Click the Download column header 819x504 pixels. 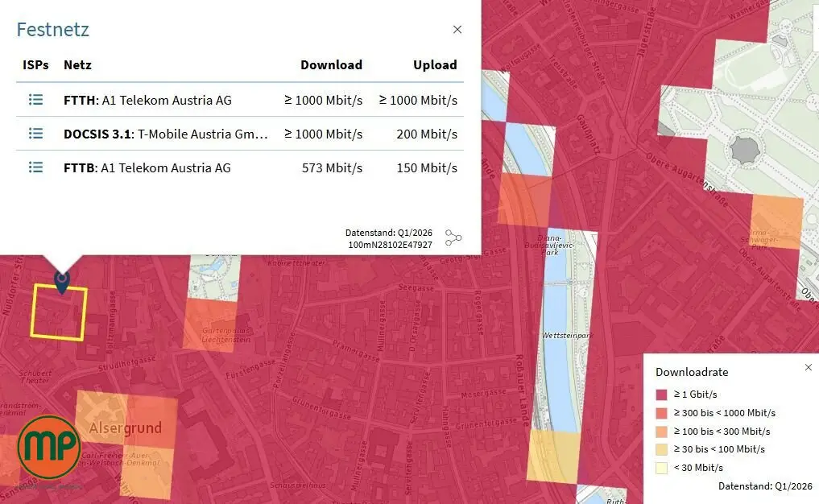click(331, 64)
